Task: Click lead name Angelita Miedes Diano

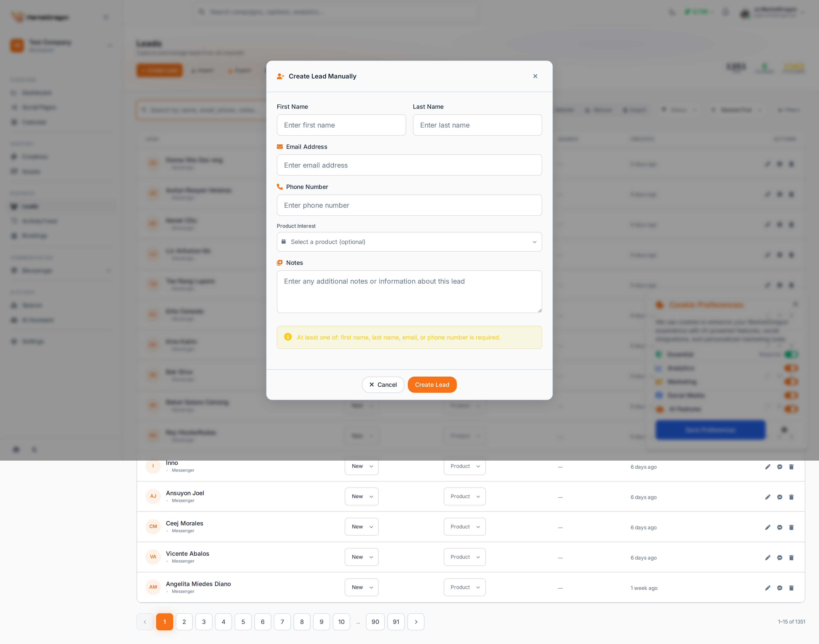Action: pos(198,584)
